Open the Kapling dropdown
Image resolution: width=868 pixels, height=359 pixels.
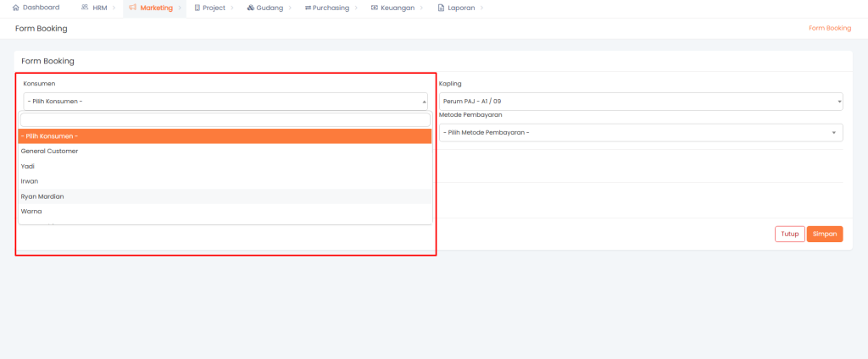click(640, 102)
